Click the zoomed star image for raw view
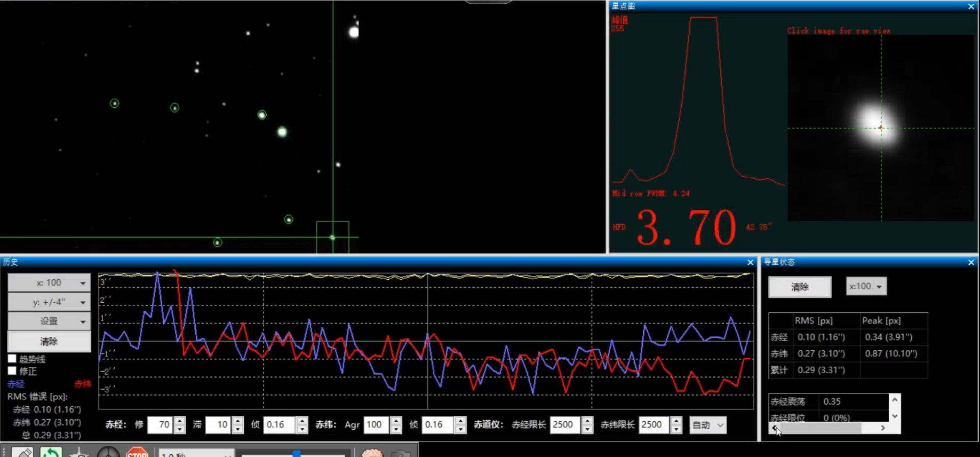 (x=880, y=128)
